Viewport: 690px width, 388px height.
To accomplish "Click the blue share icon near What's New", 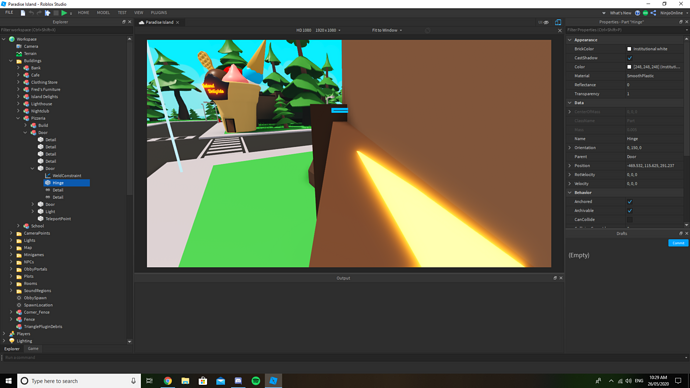I will point(653,13).
